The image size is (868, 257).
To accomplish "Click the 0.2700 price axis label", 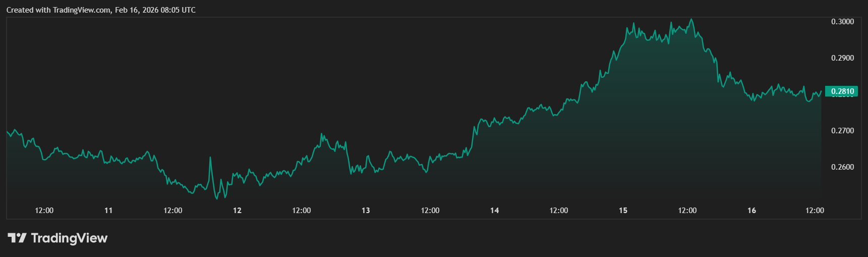I will click(842, 131).
